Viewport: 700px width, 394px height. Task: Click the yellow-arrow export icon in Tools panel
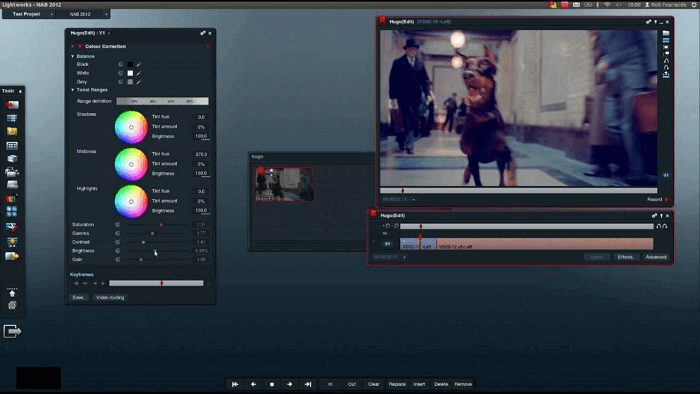tap(12, 256)
